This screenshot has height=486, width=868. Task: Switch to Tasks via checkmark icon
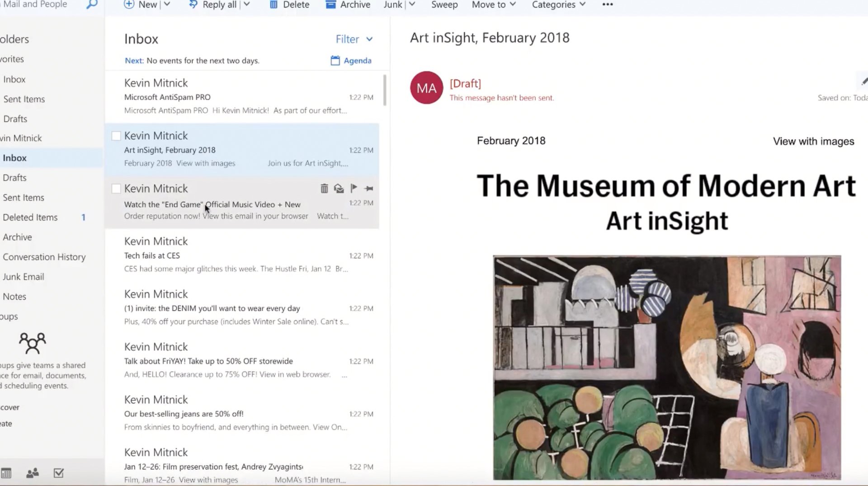pos(59,473)
